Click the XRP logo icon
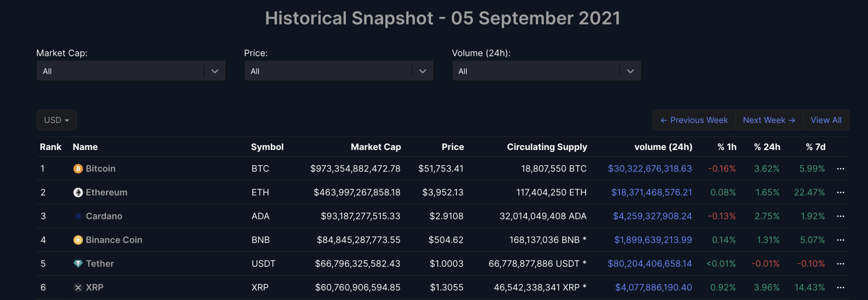868x300 pixels. pos(78,287)
